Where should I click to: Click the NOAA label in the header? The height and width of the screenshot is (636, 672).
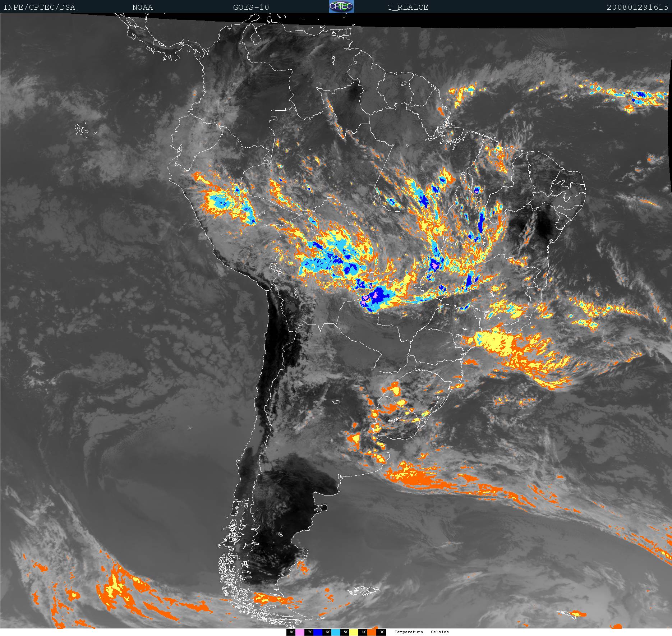(142, 7)
